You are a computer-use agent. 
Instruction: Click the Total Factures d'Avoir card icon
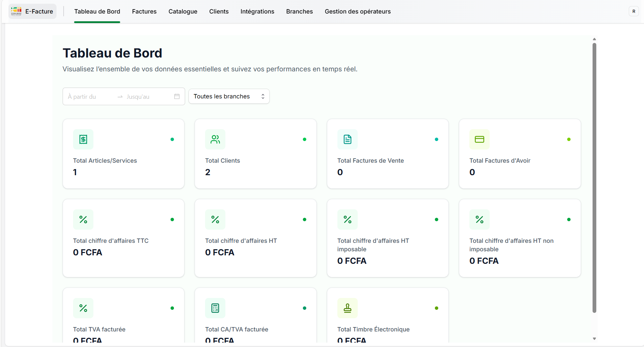479,139
